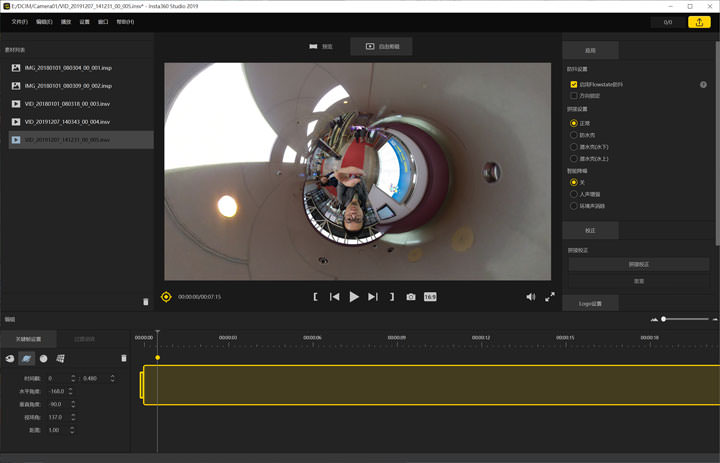Select the tiny planet view icon

[44, 358]
